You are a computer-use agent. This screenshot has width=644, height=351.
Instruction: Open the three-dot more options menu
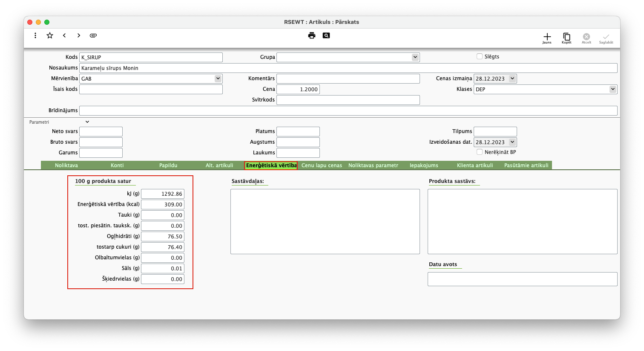coord(35,35)
